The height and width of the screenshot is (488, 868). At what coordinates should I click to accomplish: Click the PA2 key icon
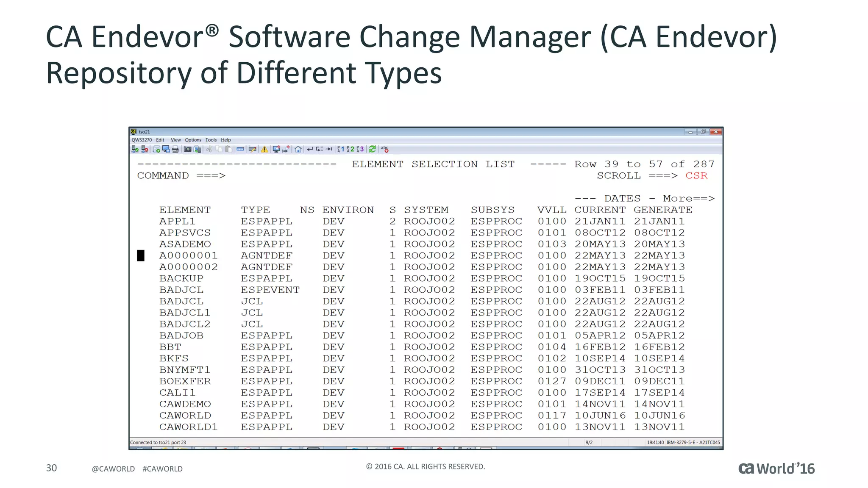pyautogui.click(x=351, y=149)
